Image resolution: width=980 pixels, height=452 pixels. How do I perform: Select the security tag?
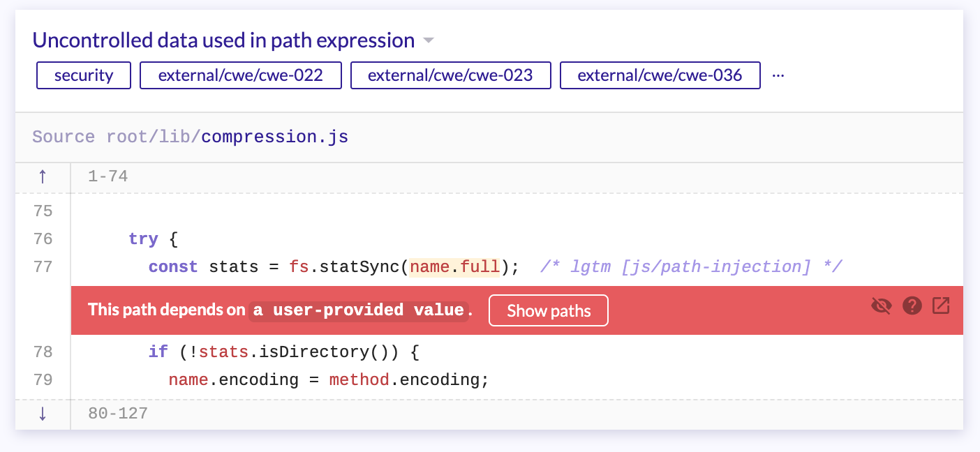coord(83,75)
